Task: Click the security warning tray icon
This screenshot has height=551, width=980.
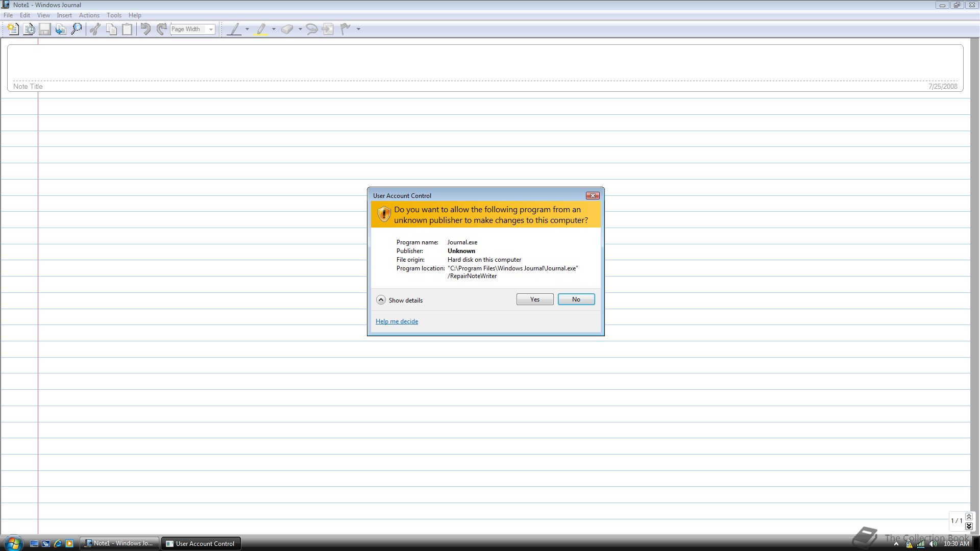Action: point(909,544)
